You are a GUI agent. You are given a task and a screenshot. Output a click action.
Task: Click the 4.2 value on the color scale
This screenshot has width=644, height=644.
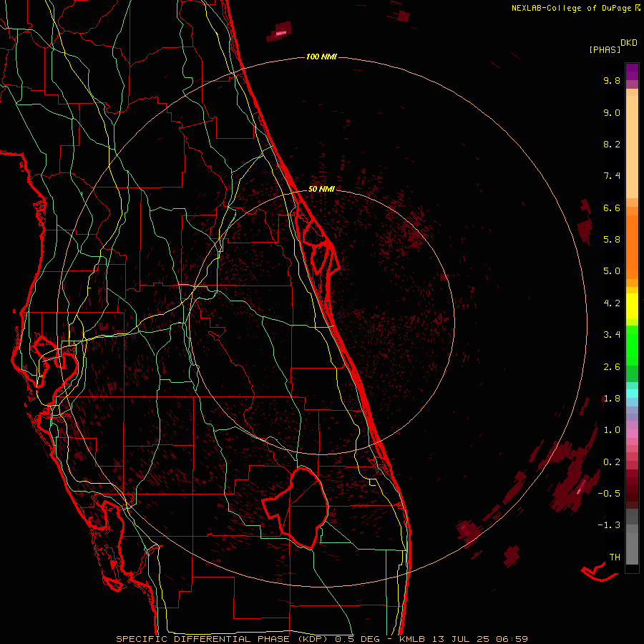[612, 303]
